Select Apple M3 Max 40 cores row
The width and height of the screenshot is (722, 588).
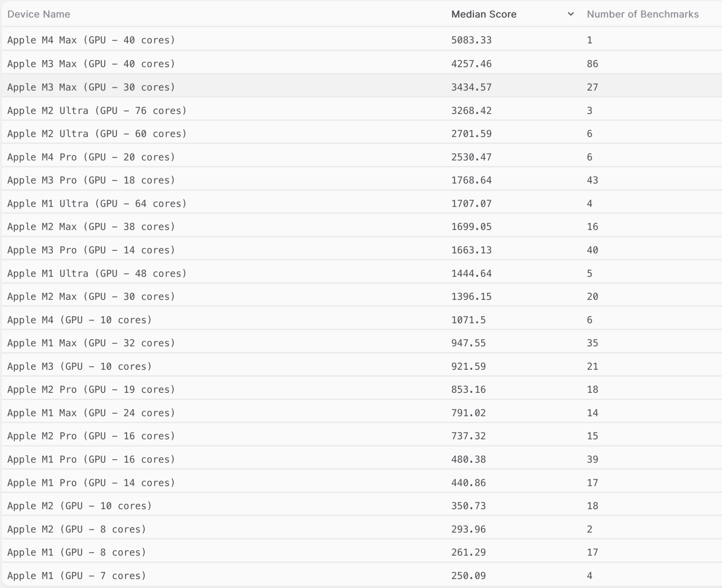click(91, 64)
